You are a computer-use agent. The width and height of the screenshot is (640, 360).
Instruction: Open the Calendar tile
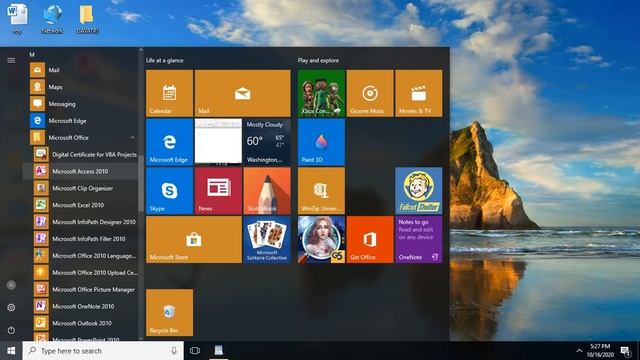coord(169,93)
